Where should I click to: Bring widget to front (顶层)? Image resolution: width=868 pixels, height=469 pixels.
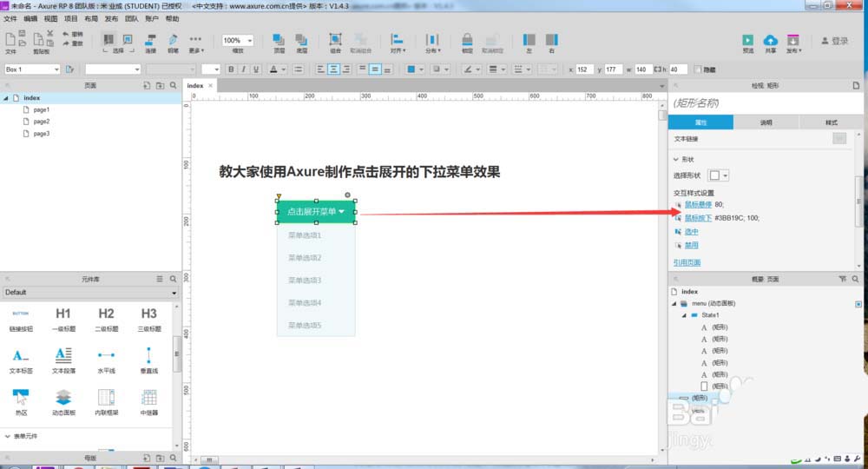coord(279,43)
